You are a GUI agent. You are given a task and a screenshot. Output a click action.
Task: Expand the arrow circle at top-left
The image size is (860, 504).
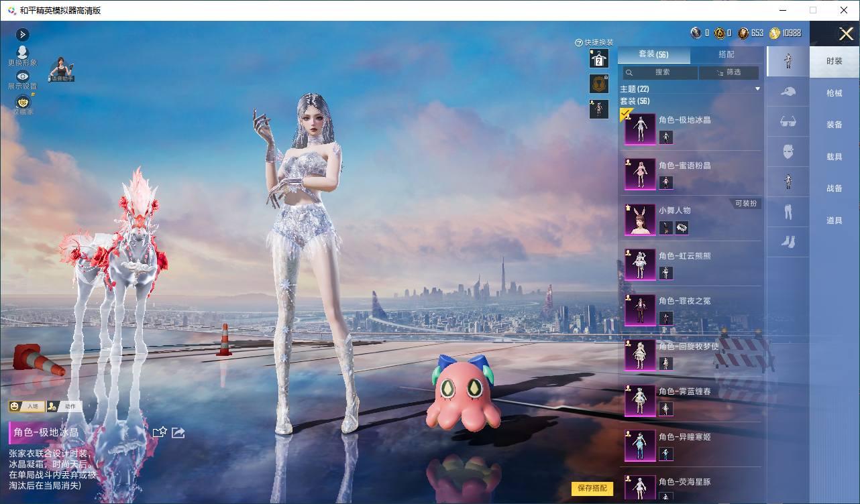click(x=23, y=34)
